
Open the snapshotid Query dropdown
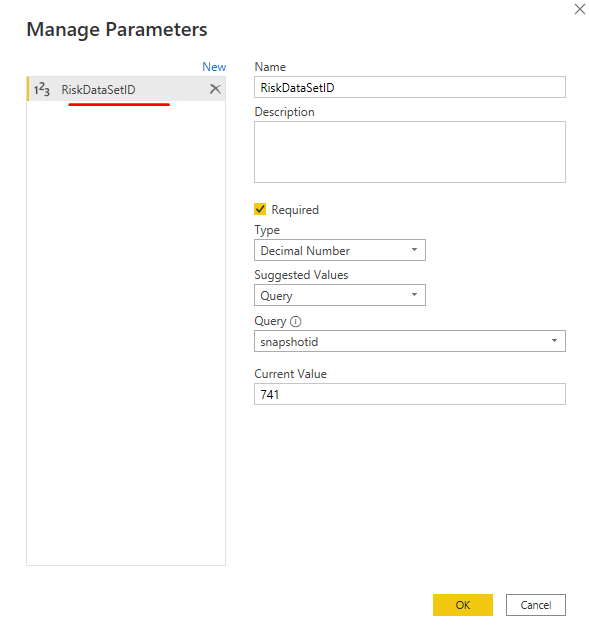click(x=410, y=341)
